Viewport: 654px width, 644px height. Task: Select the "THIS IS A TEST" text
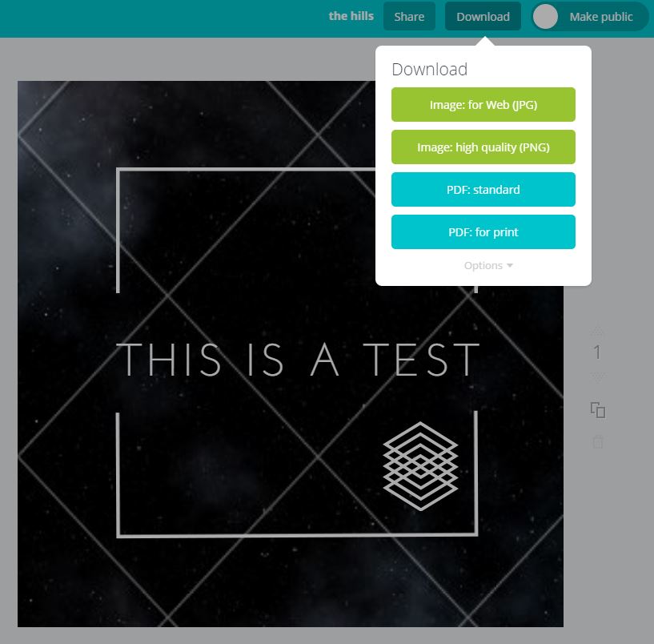(298, 360)
